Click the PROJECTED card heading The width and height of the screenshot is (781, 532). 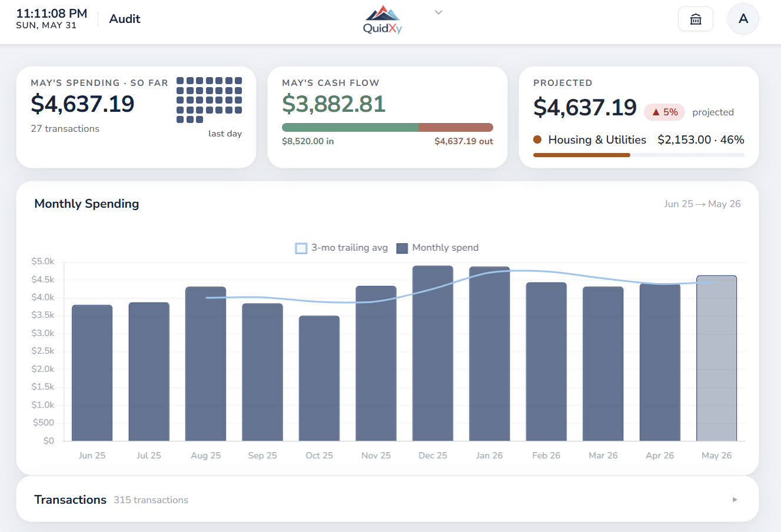[x=563, y=83]
